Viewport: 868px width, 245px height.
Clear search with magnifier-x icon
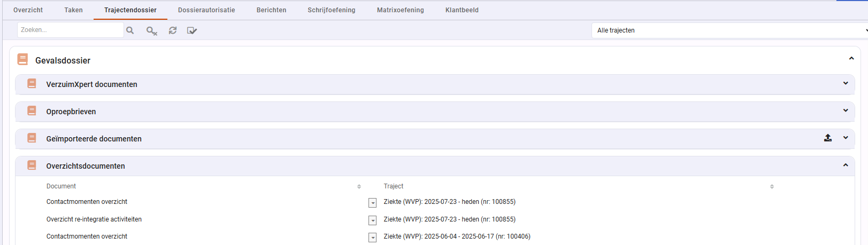coord(152,31)
